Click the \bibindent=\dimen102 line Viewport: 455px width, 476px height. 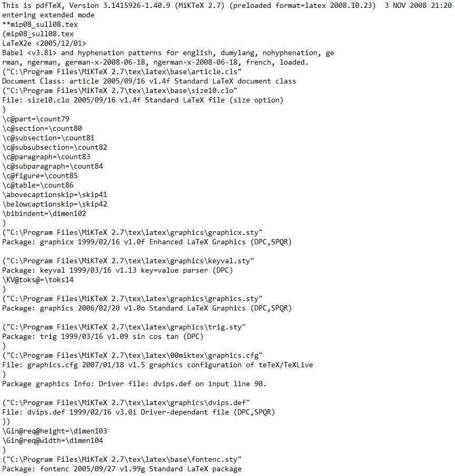coord(44,213)
